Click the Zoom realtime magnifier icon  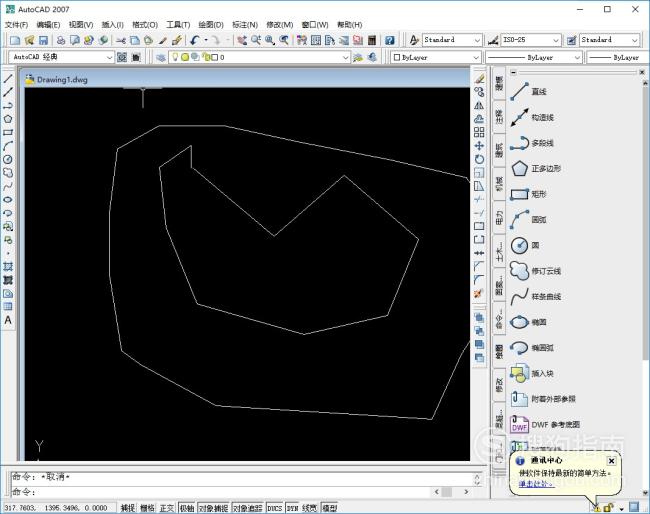click(x=256, y=40)
